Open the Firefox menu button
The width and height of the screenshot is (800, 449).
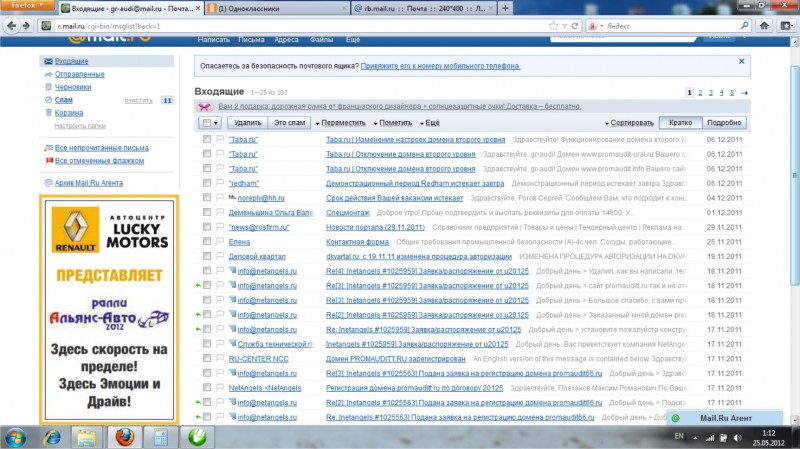(x=27, y=6)
